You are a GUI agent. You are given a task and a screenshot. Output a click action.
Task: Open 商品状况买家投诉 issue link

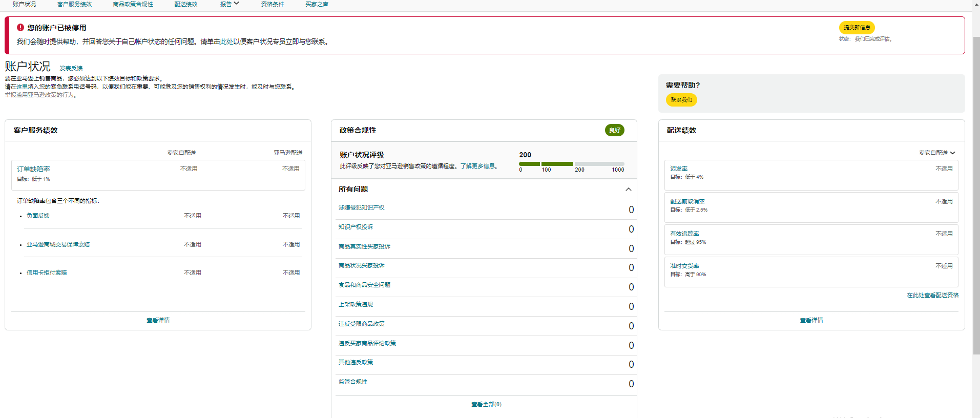coord(361,265)
